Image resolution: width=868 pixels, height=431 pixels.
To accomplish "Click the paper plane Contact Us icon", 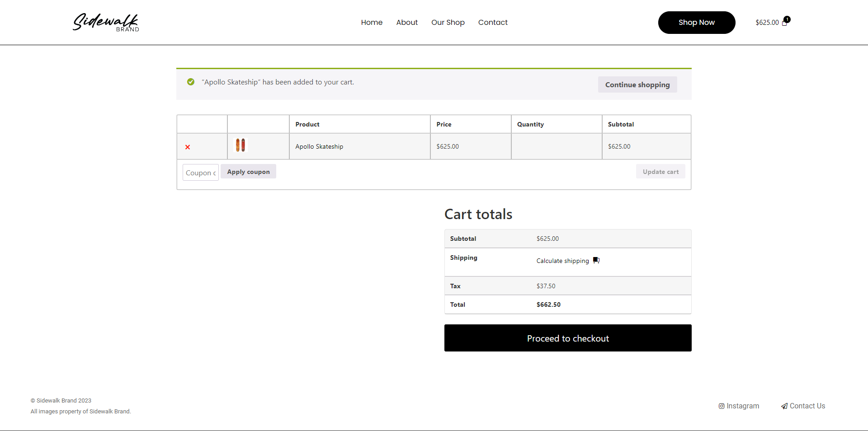I will coord(784,406).
